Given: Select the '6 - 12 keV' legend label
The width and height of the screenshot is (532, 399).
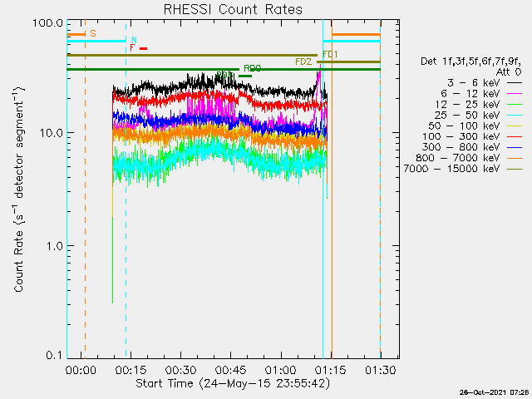Looking at the screenshot, I should [470, 93].
